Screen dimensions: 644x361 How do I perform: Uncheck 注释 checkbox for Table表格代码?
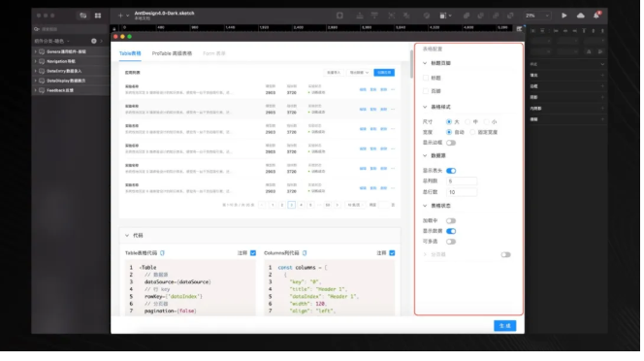click(253, 253)
